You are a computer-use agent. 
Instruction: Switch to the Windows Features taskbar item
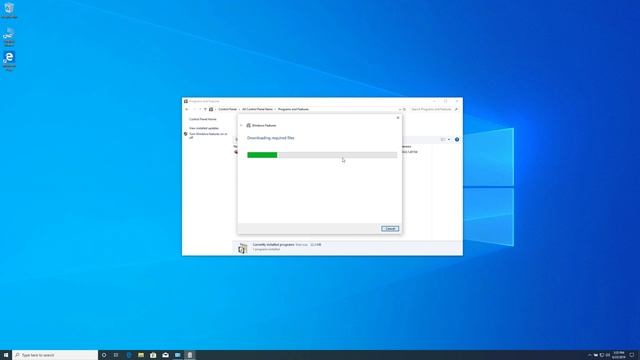pos(190,355)
